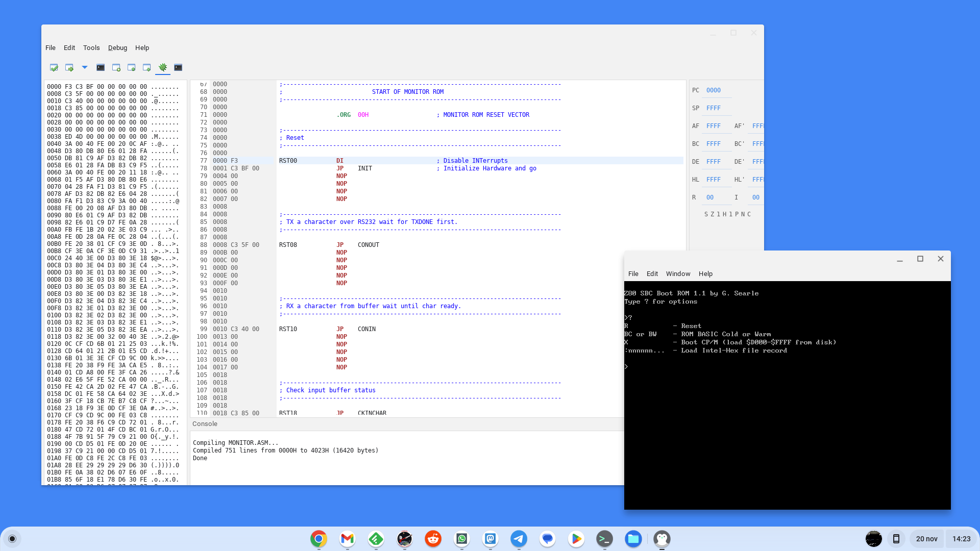The height and width of the screenshot is (551, 980).
Task: Open the Telegram icon in the shelf
Action: click(519, 539)
